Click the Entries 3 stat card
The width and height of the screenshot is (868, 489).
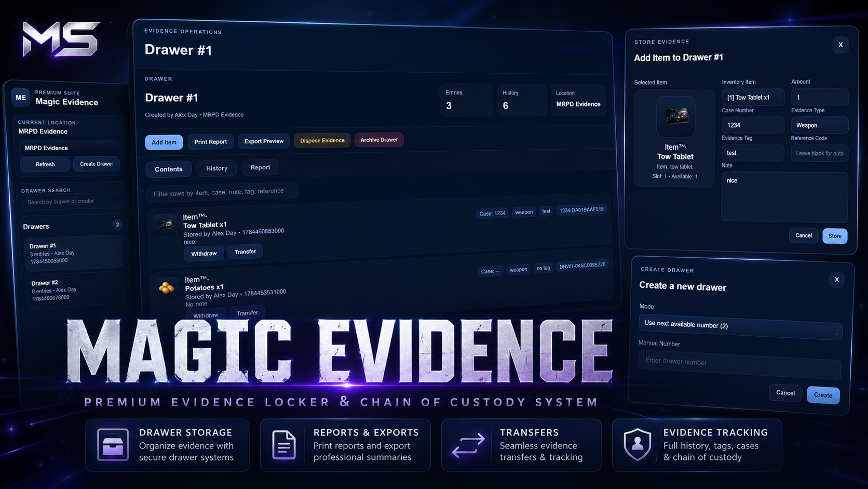tap(466, 100)
